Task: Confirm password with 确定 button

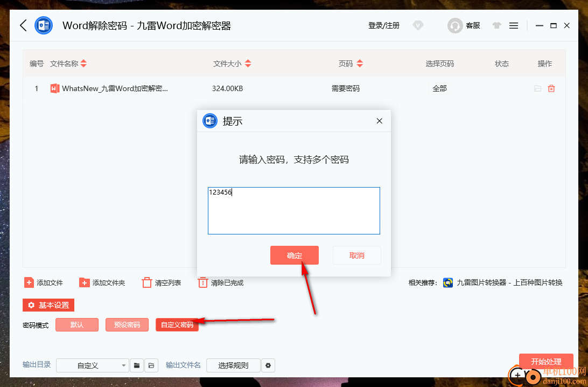Action: tap(295, 255)
